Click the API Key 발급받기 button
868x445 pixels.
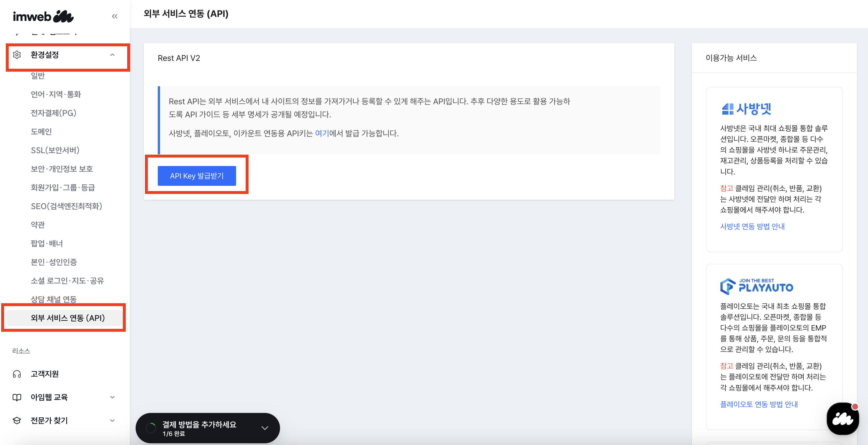pos(197,176)
